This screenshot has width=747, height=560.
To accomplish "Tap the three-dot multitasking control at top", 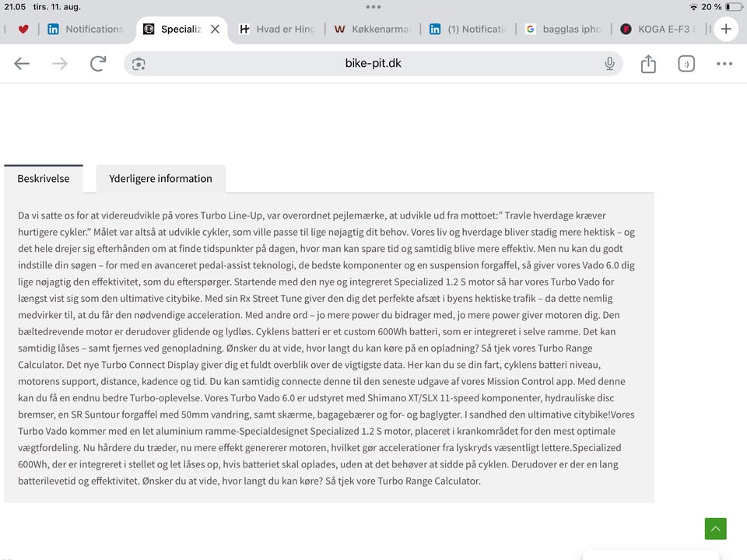I will 373,7.
